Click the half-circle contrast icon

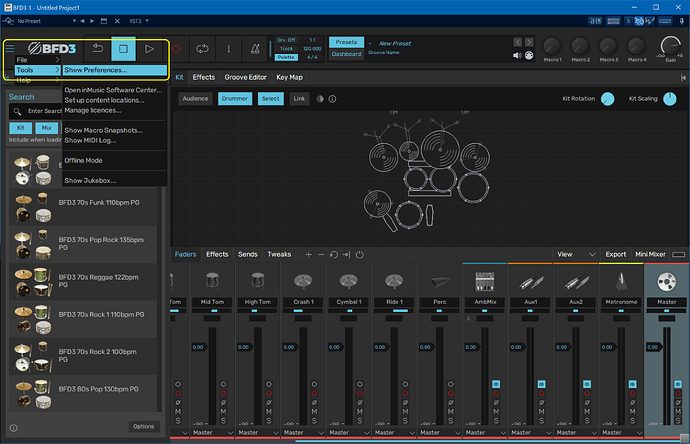tap(320, 99)
